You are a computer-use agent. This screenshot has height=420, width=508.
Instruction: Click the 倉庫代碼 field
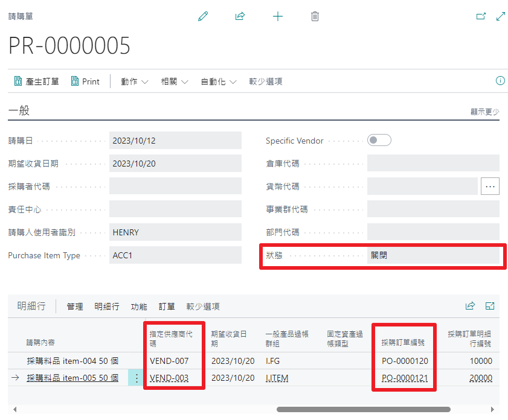[x=433, y=163]
